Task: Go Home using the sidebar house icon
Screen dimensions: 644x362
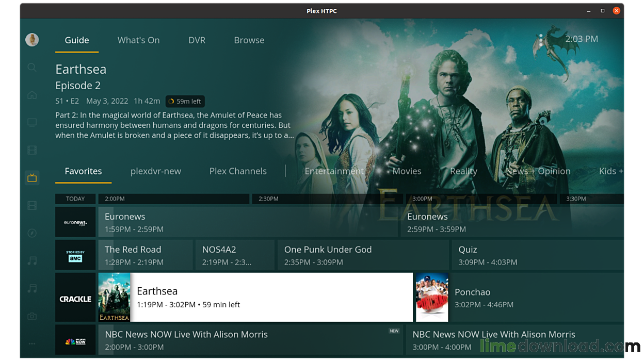Action: point(32,95)
